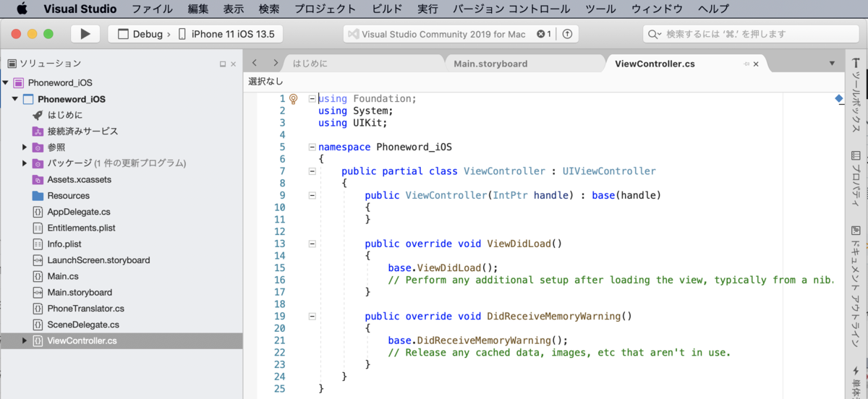This screenshot has height=399, width=868.
Task: Select PhoneTranslator.cs file
Action: tap(86, 309)
